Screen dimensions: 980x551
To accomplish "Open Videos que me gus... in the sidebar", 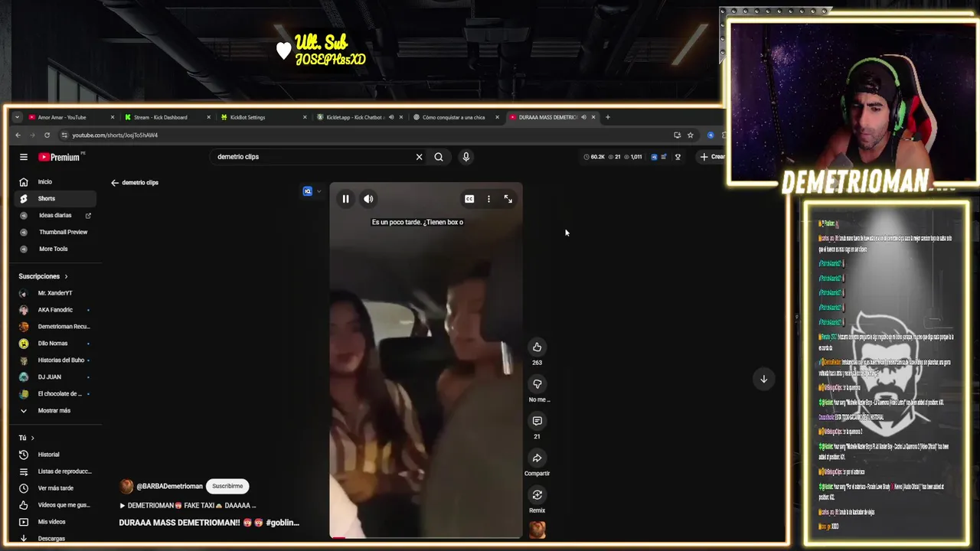I will 55,505.
